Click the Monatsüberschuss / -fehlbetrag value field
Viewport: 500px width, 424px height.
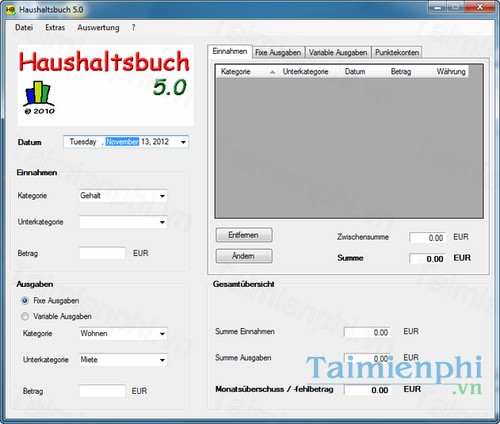coord(368,390)
